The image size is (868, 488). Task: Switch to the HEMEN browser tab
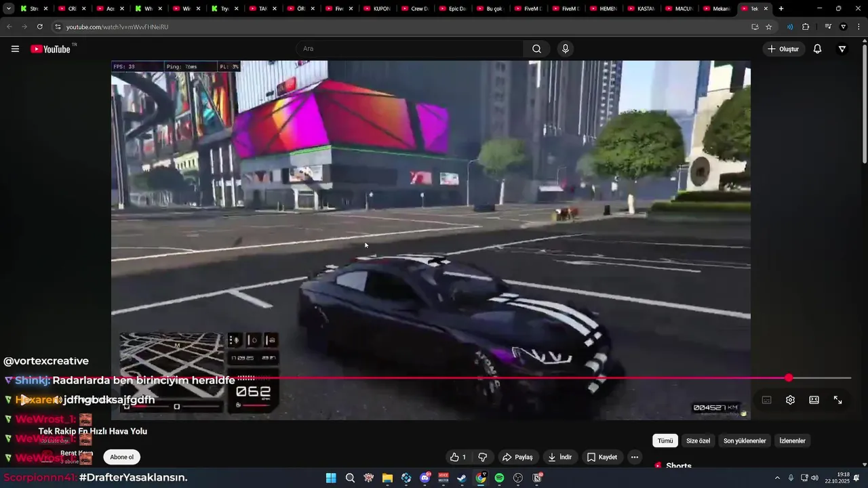click(605, 9)
